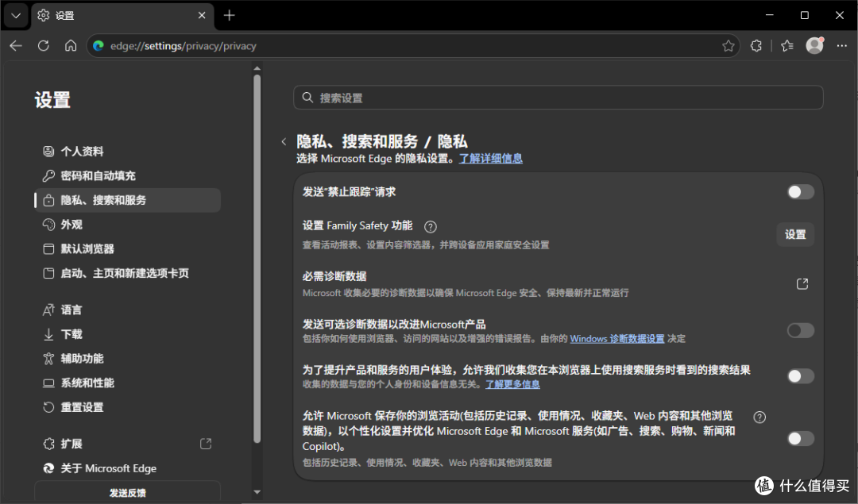
Task: Click help icon next to Family Safety 功能
Action: pyautogui.click(x=431, y=226)
